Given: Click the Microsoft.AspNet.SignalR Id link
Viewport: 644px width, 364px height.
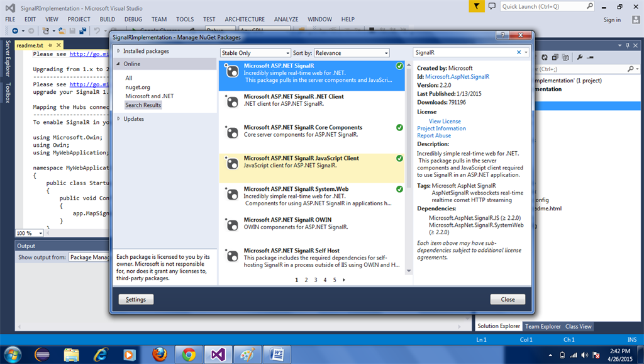Looking at the screenshot, I should click(x=457, y=76).
